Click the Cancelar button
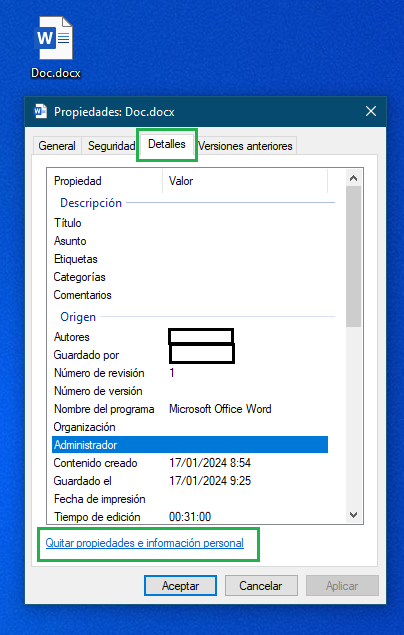 261,586
